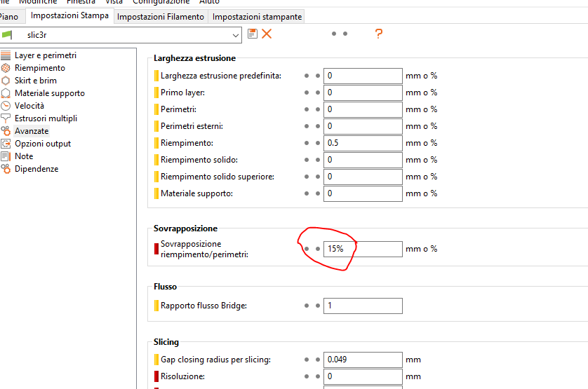The width and height of the screenshot is (588, 389).
Task: Click the Riempimento width field showing 0.5
Action: pos(362,143)
